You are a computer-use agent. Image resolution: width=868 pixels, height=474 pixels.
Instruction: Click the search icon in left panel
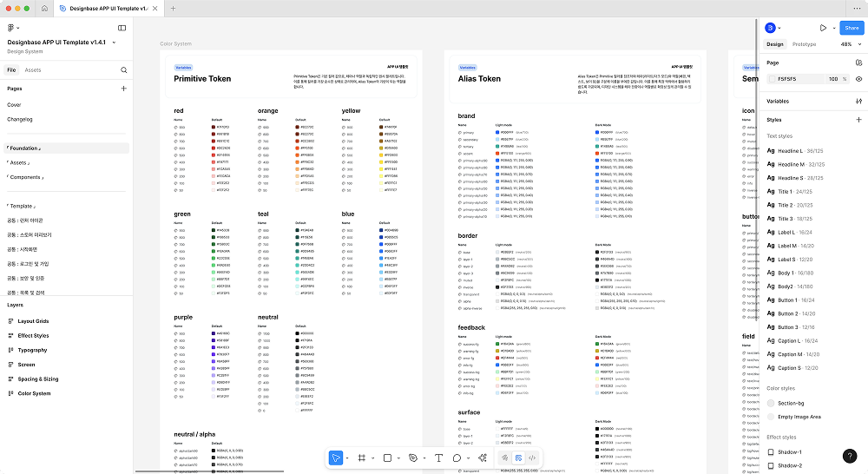[x=124, y=69]
